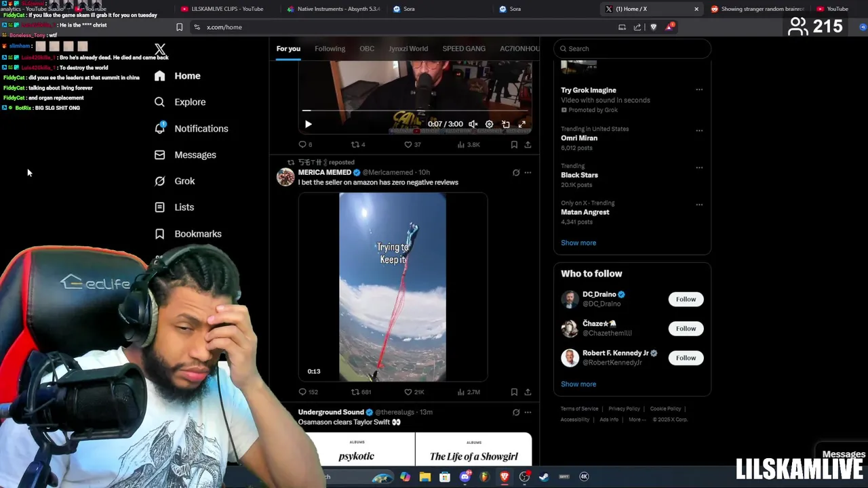
Task: Open Grok actions on MERICA MEMED post
Action: click(516, 173)
